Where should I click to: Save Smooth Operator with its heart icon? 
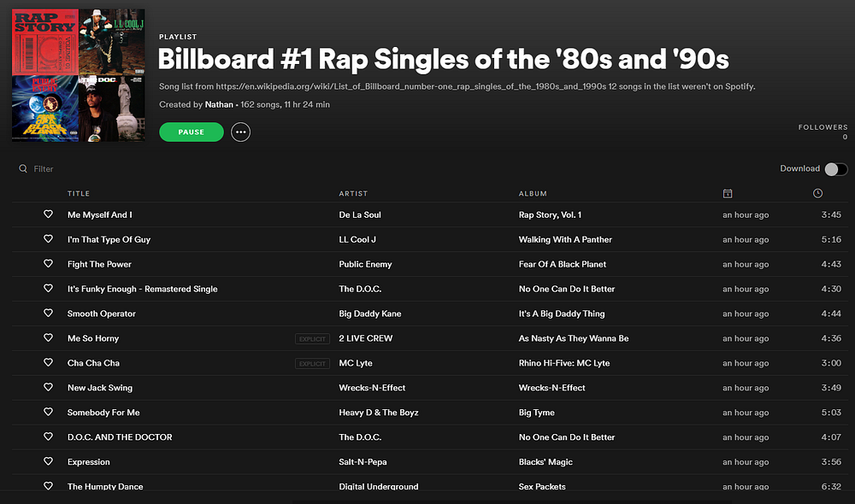(x=49, y=314)
